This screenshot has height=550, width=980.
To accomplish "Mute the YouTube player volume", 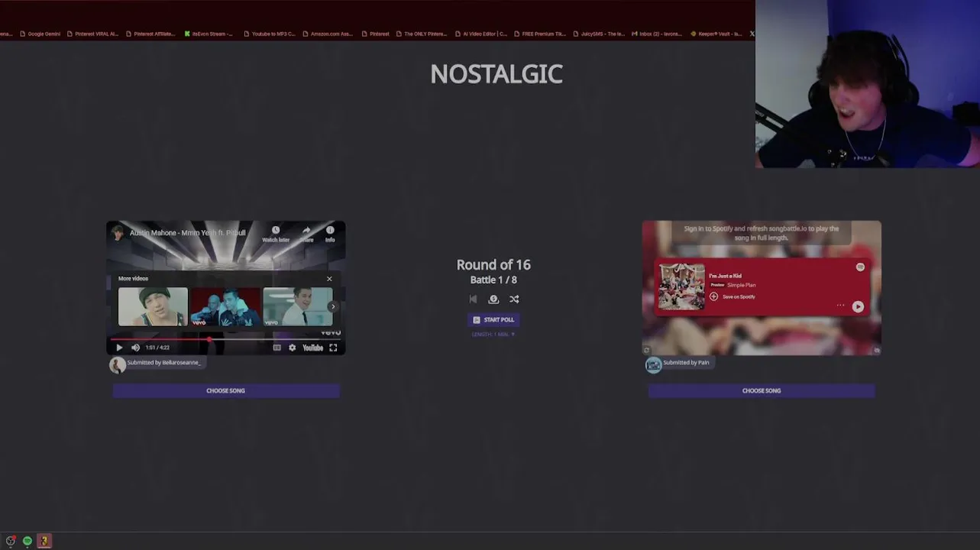I will [x=135, y=348].
